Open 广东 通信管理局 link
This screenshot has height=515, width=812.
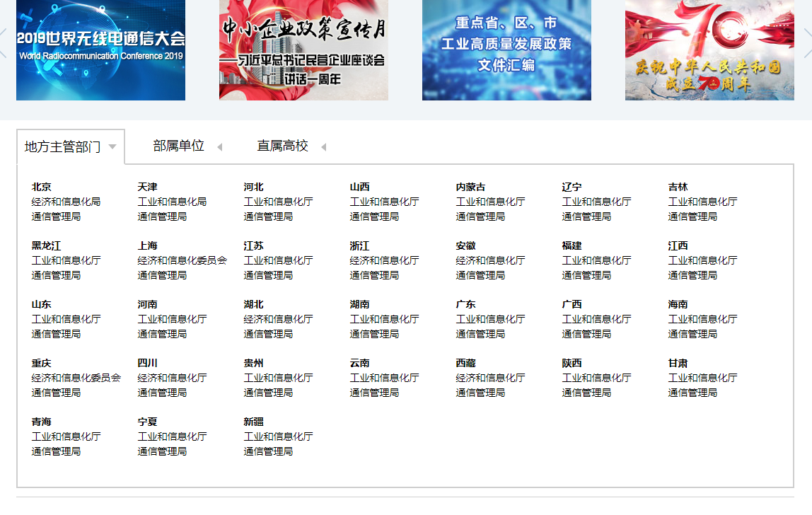coord(480,334)
